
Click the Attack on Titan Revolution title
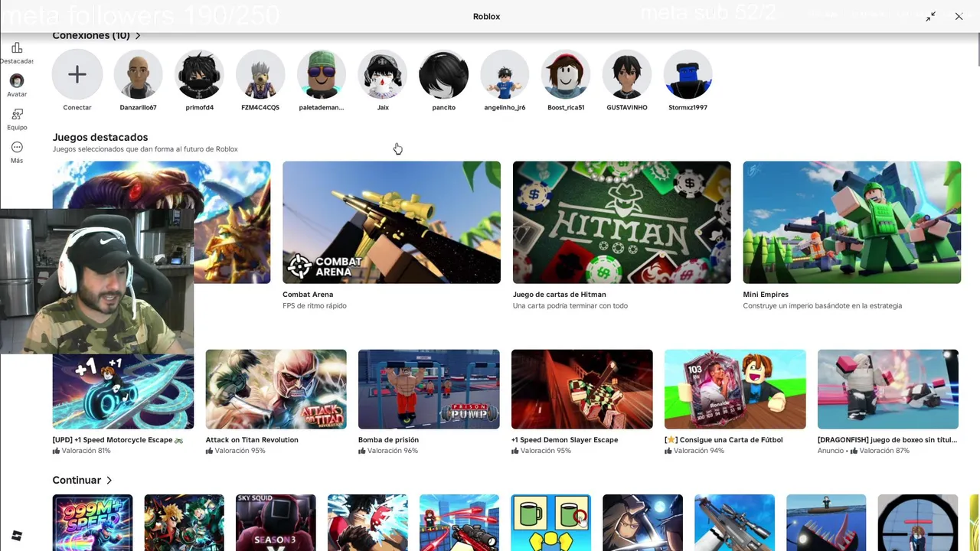(252, 440)
